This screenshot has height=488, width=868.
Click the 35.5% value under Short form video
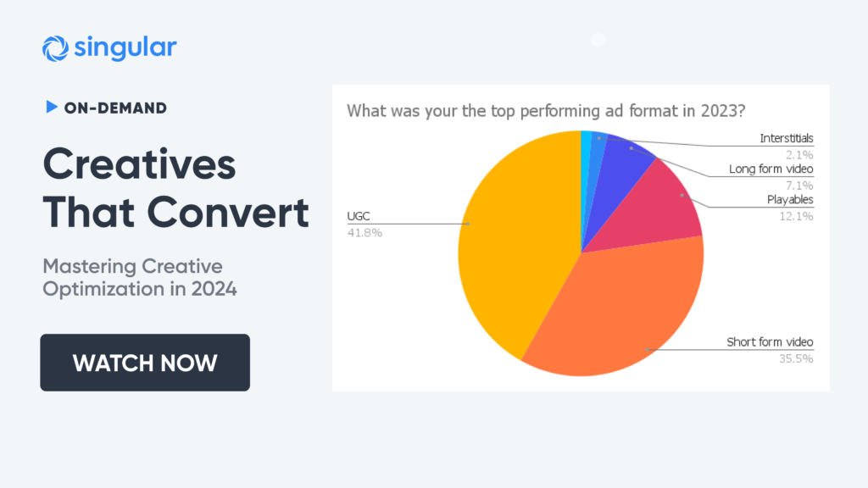pos(796,358)
